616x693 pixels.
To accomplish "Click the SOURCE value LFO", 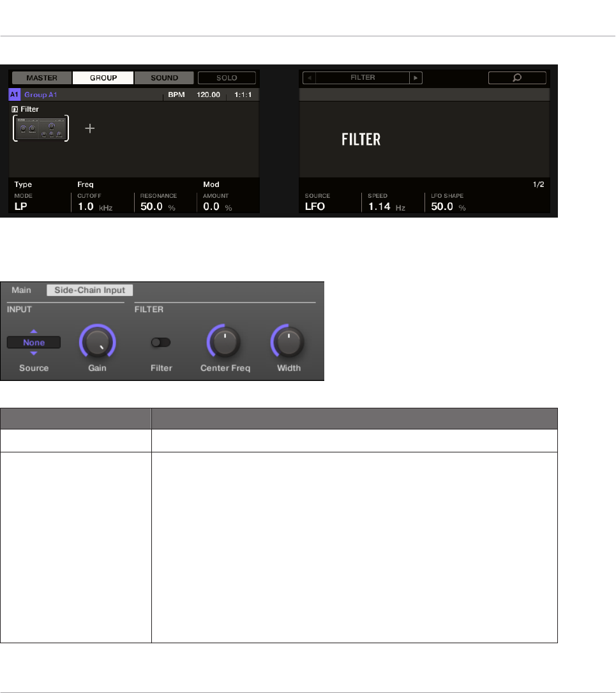I will click(315, 206).
